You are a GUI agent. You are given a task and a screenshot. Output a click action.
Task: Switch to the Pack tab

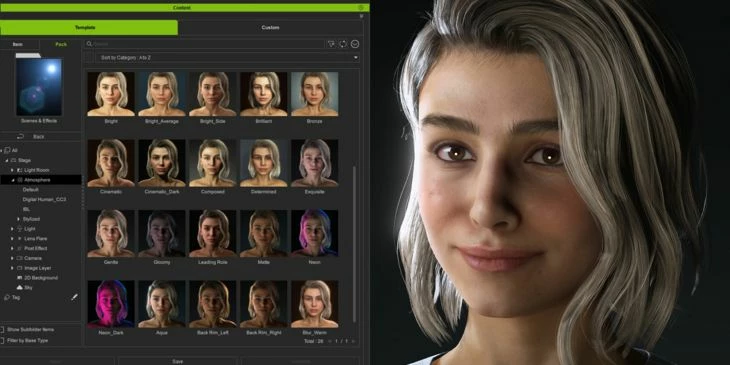61,44
